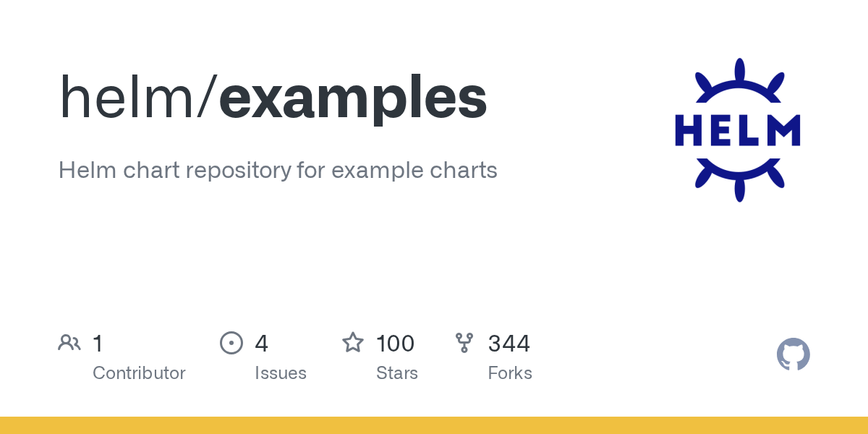Click the "Forks" label
Viewport: 868px width, 434px height.
(510, 373)
